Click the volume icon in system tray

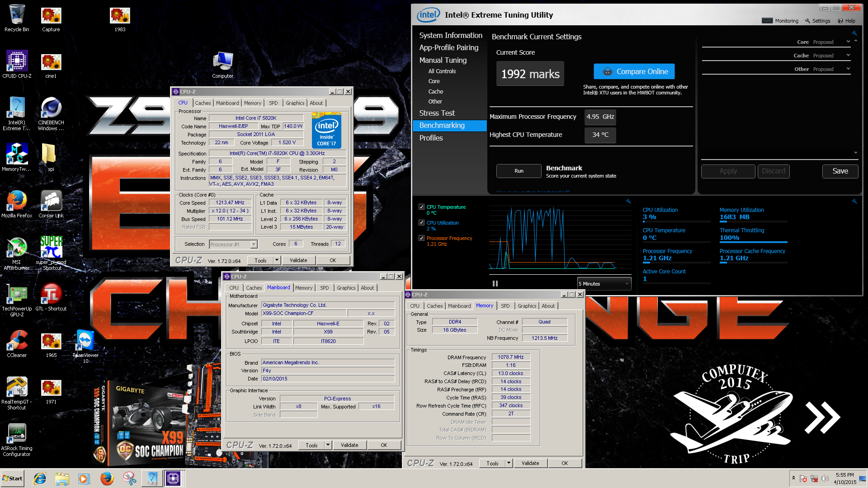pyautogui.click(x=825, y=479)
